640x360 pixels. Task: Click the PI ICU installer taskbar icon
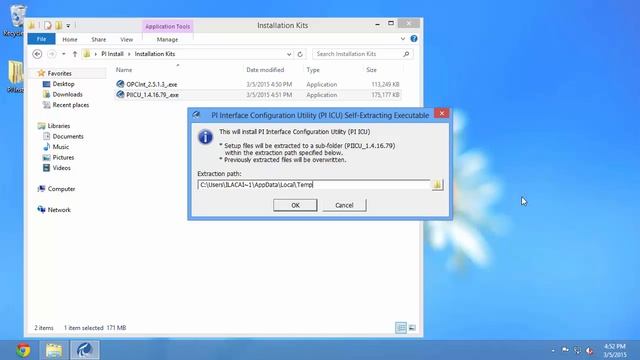(85, 350)
